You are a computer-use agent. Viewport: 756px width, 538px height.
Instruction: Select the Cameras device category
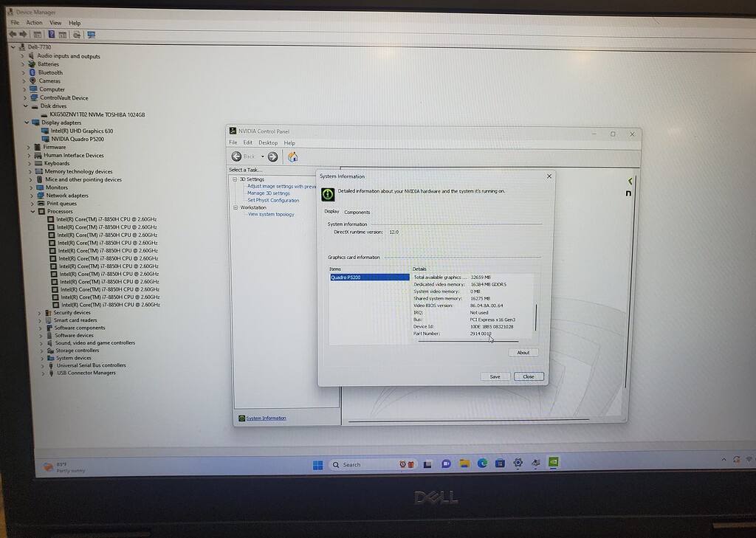[49, 81]
